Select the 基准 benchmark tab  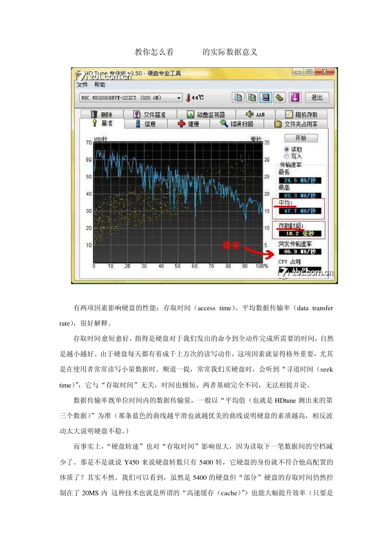tap(102, 123)
